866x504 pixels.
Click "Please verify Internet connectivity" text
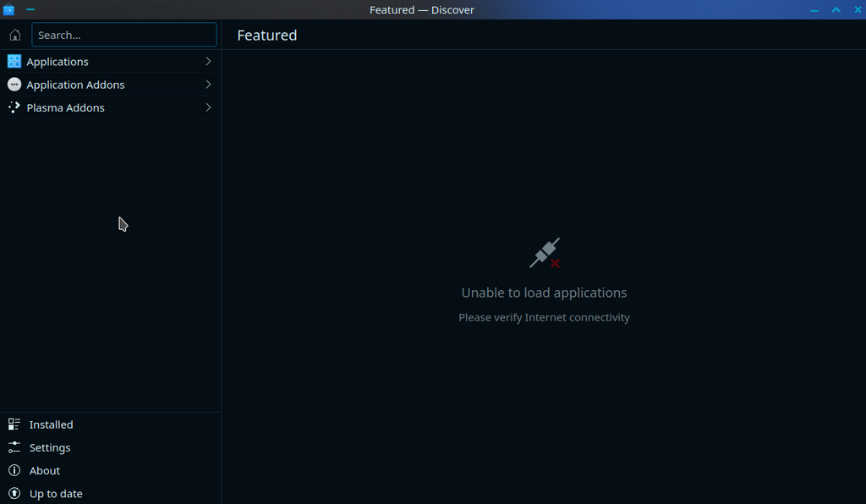544,317
